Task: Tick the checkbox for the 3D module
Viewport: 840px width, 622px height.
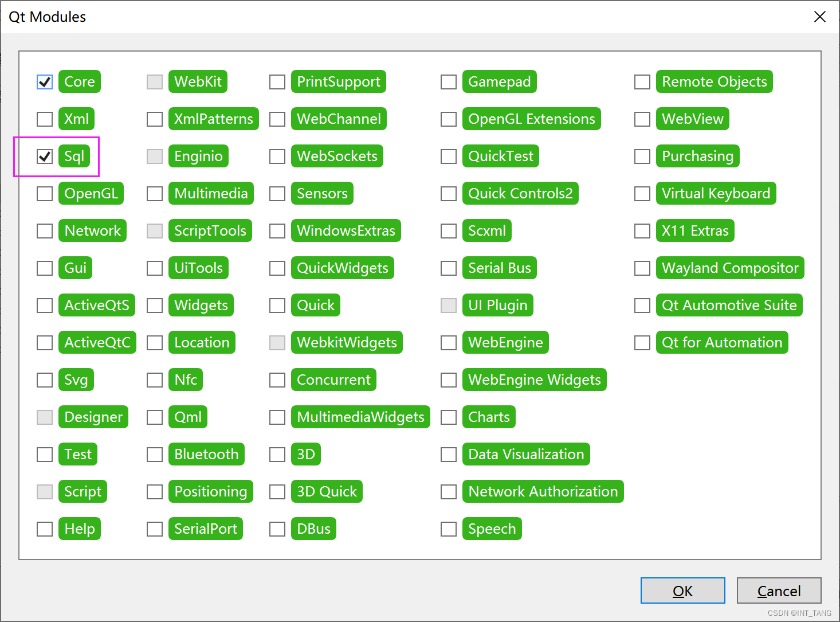Action: click(277, 455)
